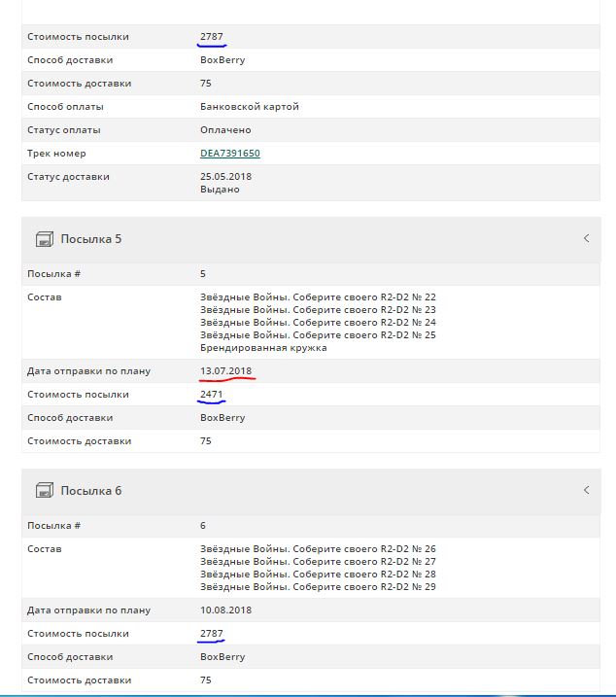Collapse the Посылка 5 section chevron
This screenshot has width=616, height=697.
[586, 239]
